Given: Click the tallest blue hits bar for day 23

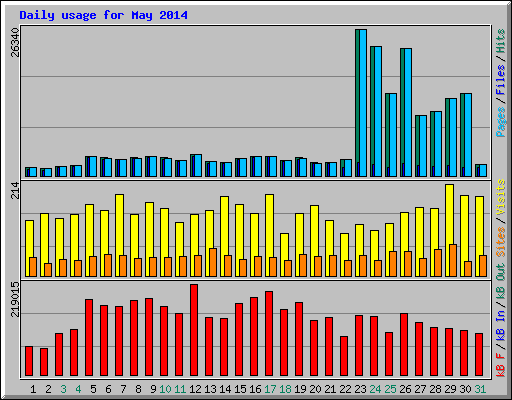Looking at the screenshot, I should (x=363, y=103).
